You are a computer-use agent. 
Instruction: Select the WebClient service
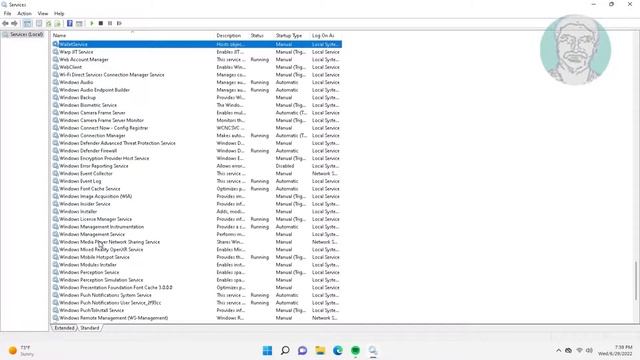[x=197, y=67]
